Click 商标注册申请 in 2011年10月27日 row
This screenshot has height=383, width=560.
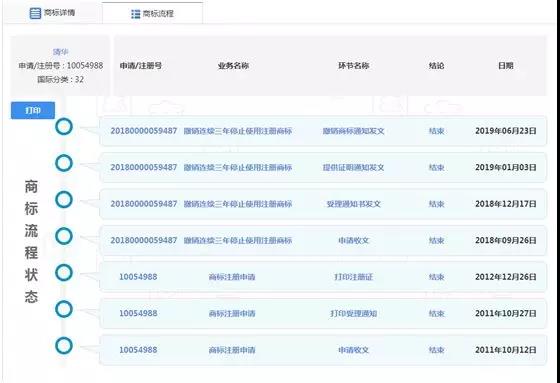[x=232, y=313]
